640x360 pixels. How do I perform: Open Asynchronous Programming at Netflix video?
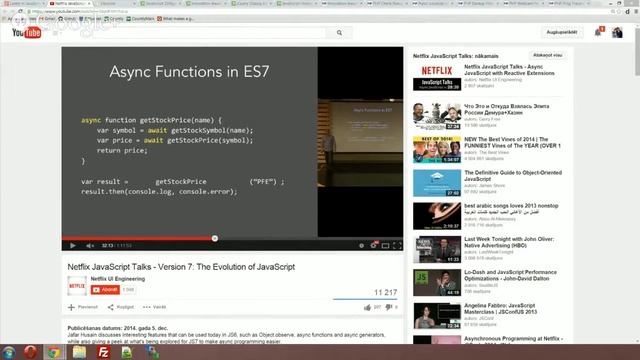(513, 339)
